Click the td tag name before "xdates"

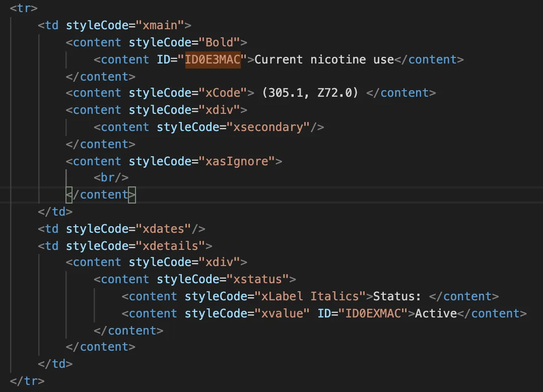pyautogui.click(x=52, y=229)
